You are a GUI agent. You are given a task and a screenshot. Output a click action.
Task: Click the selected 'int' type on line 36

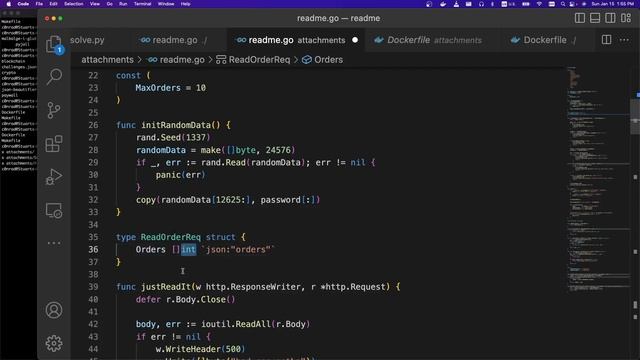point(188,249)
